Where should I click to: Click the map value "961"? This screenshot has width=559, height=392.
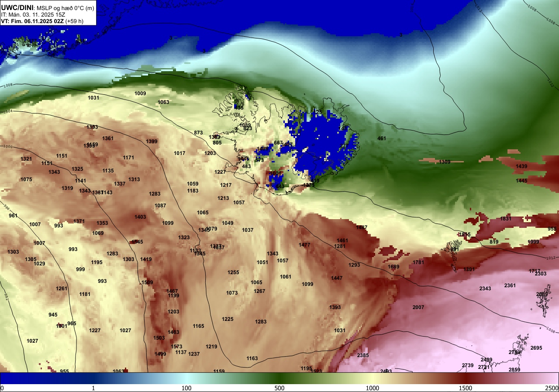(13, 216)
